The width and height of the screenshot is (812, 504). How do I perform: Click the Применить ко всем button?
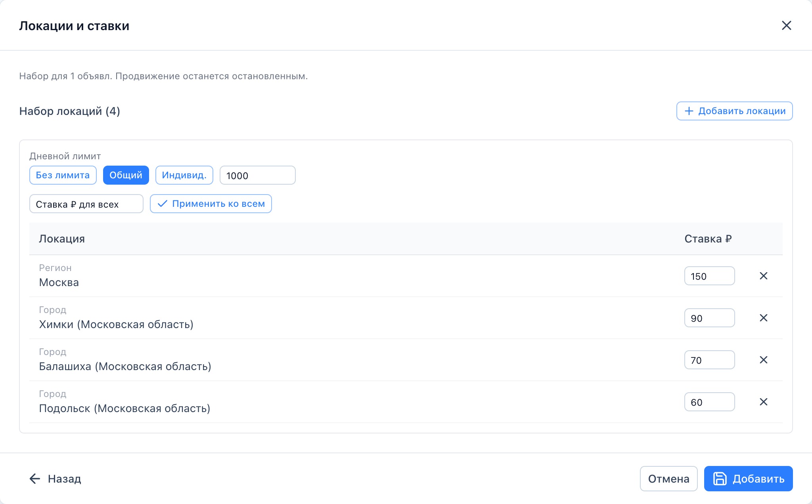211,204
